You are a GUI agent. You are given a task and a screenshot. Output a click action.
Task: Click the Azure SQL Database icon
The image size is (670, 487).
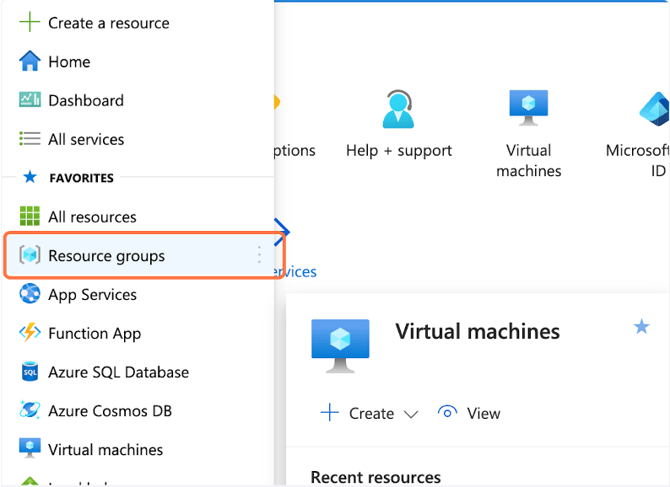coord(30,372)
